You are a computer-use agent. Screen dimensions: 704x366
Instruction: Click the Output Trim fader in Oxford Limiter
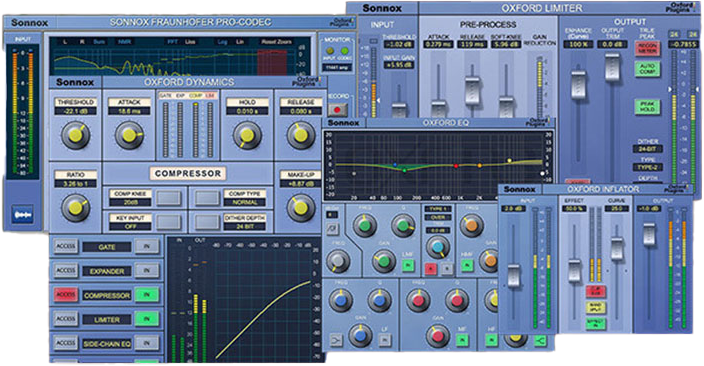point(612,67)
